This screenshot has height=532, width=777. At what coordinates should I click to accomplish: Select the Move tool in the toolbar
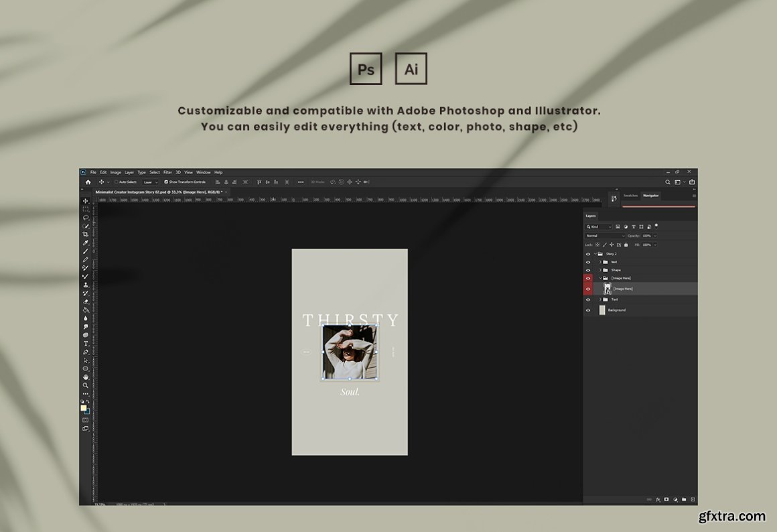(x=86, y=201)
